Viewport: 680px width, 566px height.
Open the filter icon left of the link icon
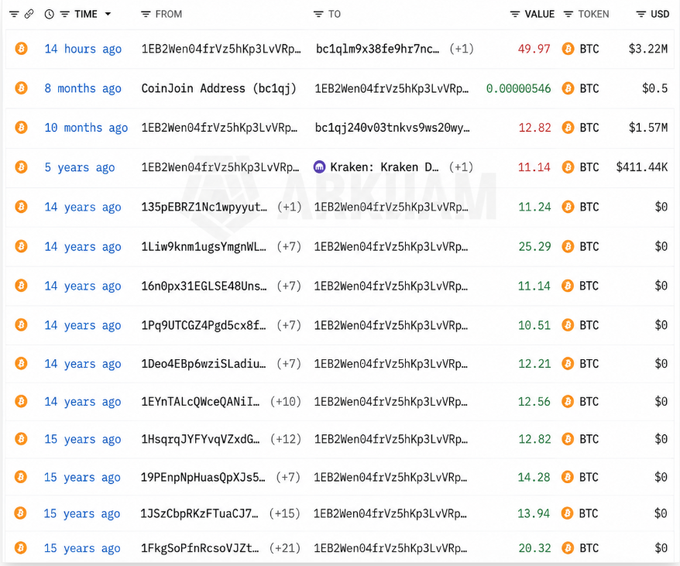click(x=14, y=14)
